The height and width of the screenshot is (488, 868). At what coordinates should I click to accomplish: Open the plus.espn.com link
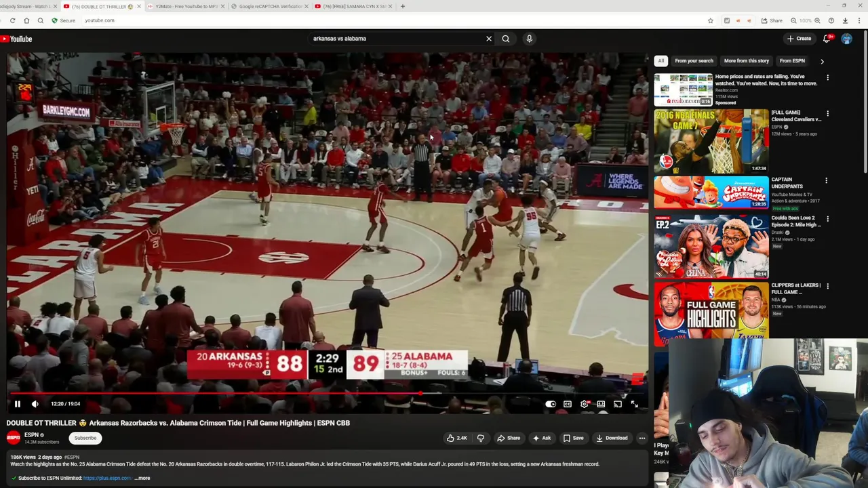pyautogui.click(x=107, y=478)
